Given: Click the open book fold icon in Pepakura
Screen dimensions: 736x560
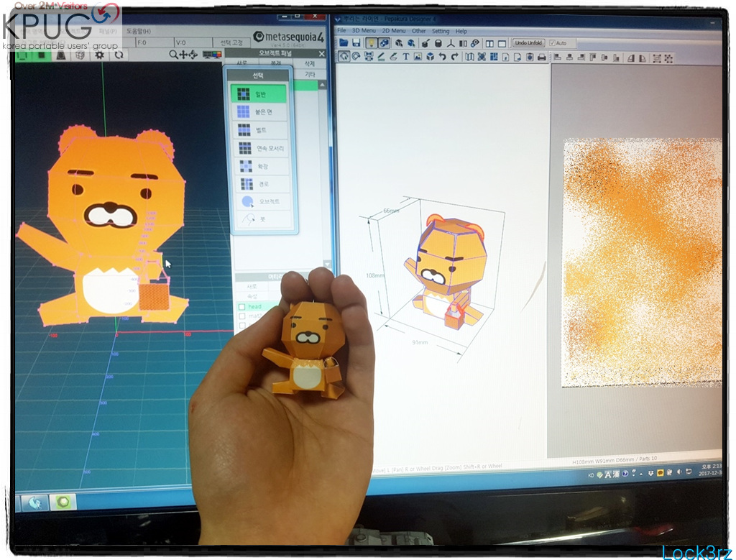Looking at the screenshot, I should tap(469, 57).
